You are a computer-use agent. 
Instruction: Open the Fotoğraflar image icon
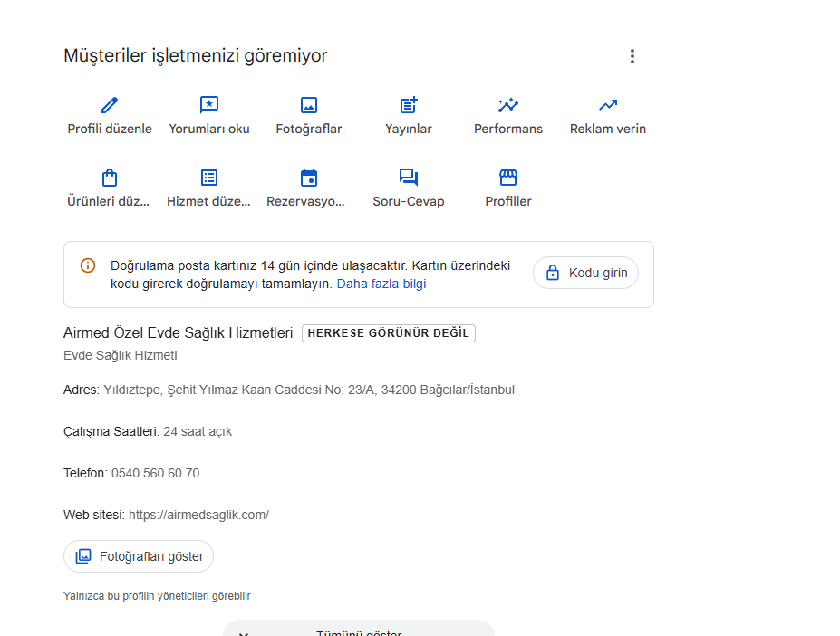coord(309,105)
